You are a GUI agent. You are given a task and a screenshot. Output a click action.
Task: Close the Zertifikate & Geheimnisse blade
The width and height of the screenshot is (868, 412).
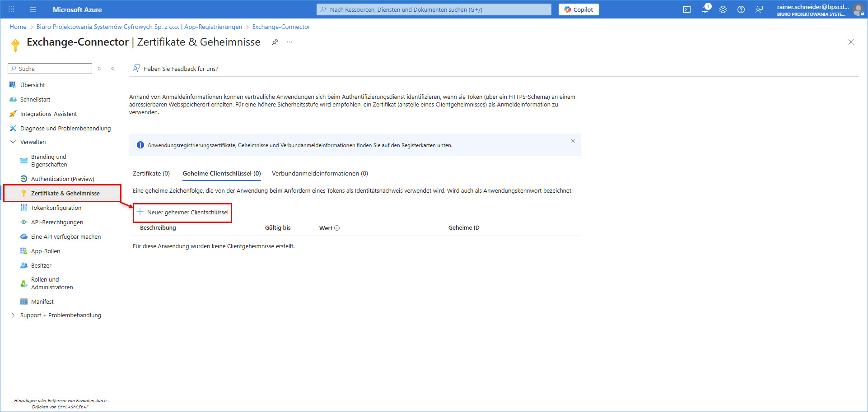(851, 42)
